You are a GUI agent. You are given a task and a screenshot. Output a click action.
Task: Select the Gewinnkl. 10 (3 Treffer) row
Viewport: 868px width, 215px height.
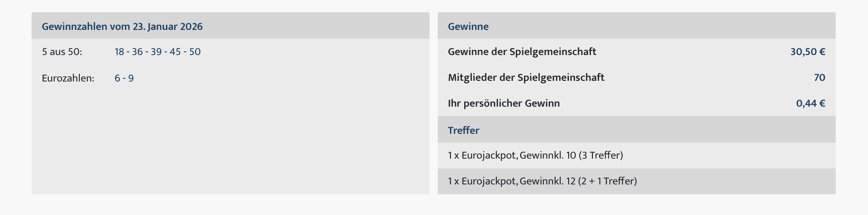tap(535, 155)
